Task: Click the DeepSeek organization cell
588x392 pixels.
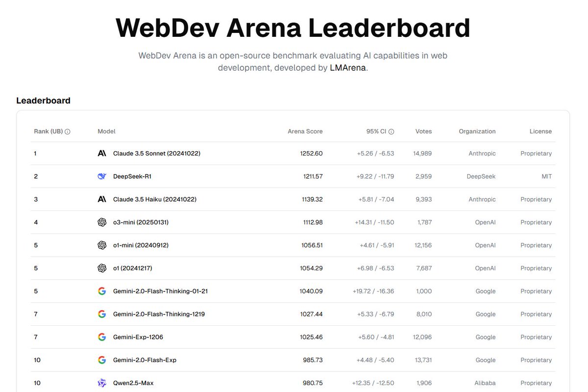Action: point(481,176)
